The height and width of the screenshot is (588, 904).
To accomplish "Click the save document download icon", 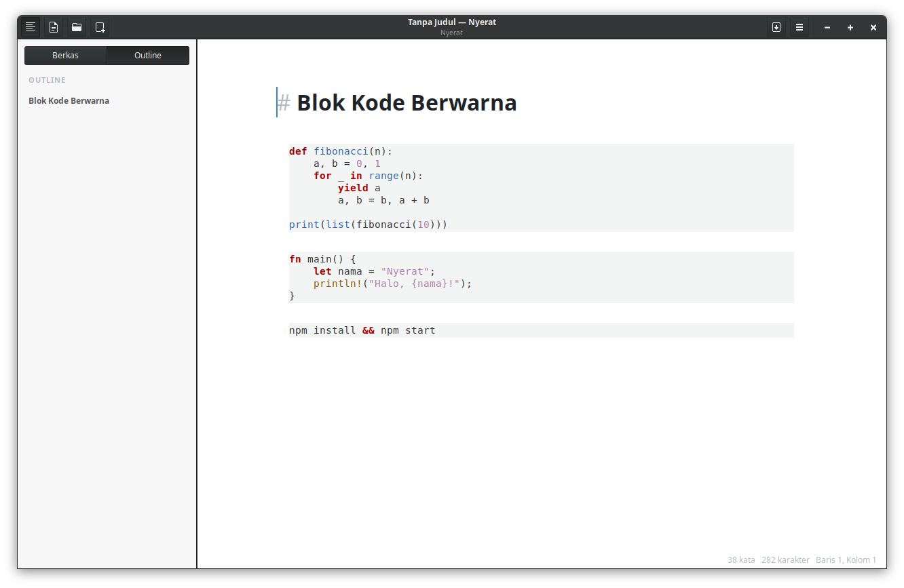I will click(776, 27).
